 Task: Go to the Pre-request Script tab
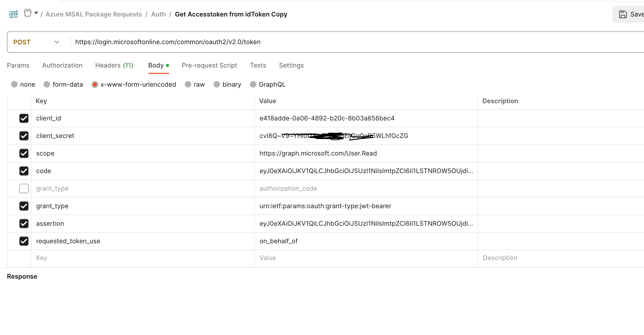[209, 65]
